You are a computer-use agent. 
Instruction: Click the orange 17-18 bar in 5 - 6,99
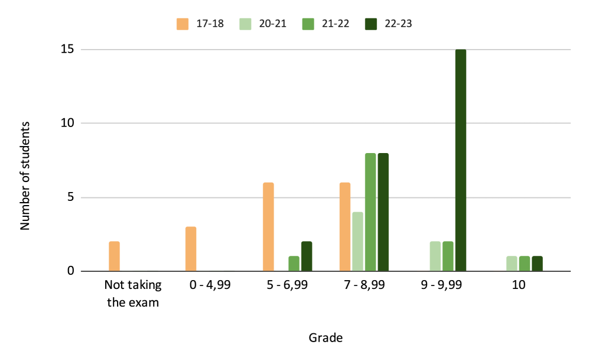pyautogui.click(x=268, y=227)
